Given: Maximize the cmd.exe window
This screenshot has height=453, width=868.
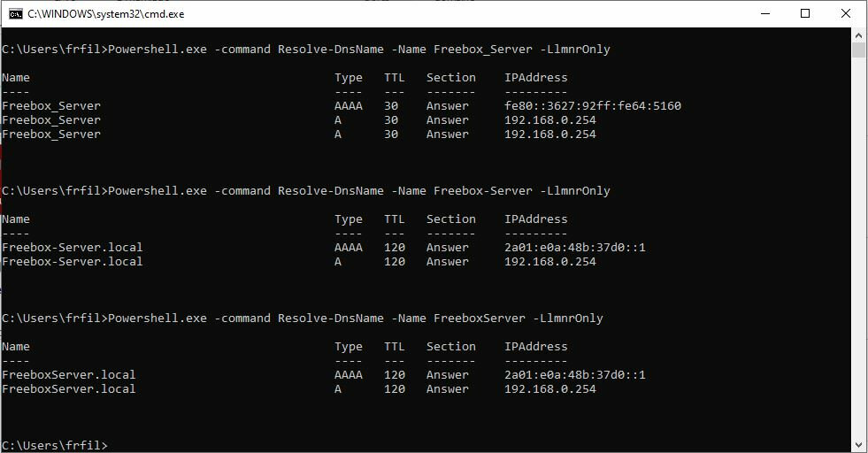Looking at the screenshot, I should point(805,14).
